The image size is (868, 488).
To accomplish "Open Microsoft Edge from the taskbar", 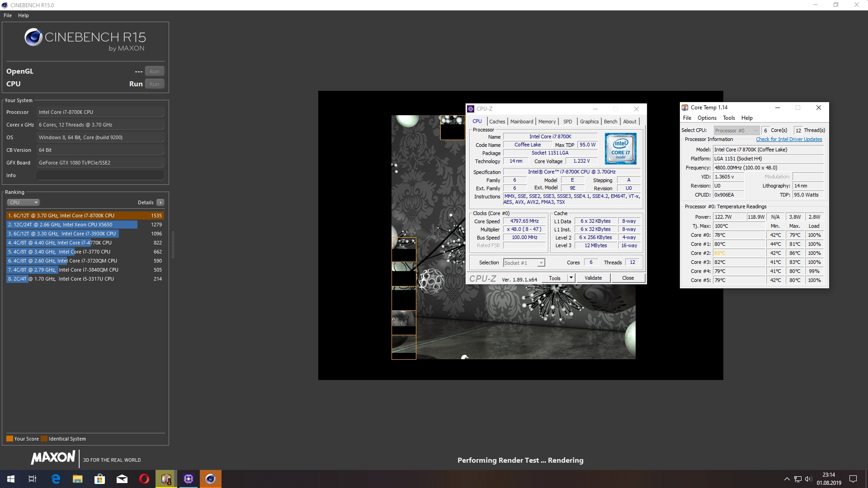I will coord(56,479).
